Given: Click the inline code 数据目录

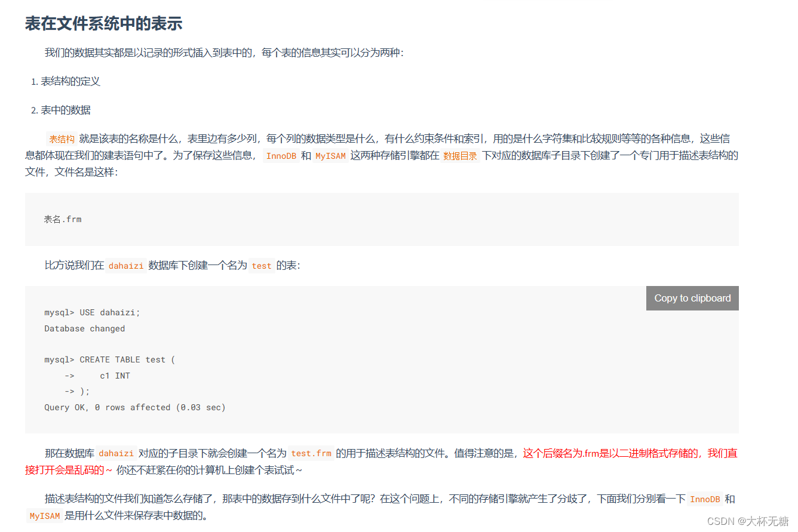Looking at the screenshot, I should [460, 156].
